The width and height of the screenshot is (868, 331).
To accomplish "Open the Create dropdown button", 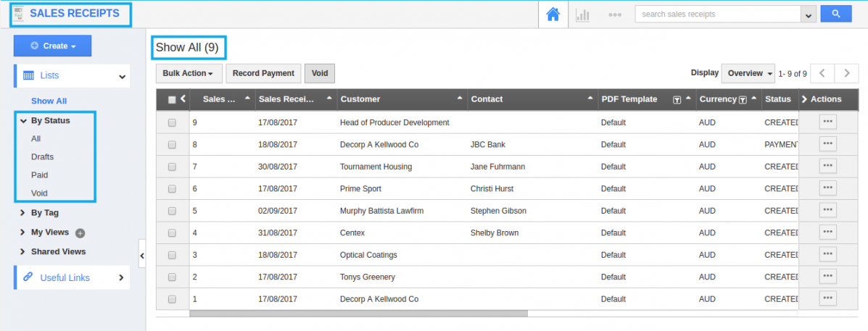I will (53, 46).
